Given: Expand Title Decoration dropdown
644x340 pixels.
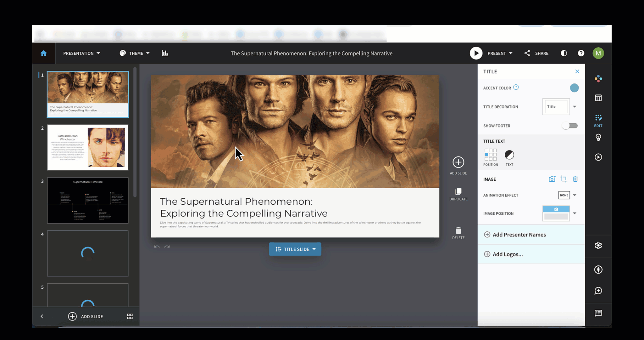Looking at the screenshot, I should click(x=575, y=107).
